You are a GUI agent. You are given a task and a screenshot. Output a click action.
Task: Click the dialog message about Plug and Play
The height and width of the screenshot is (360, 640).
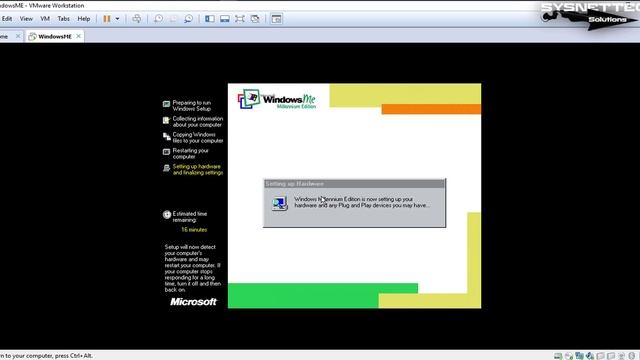pos(362,202)
